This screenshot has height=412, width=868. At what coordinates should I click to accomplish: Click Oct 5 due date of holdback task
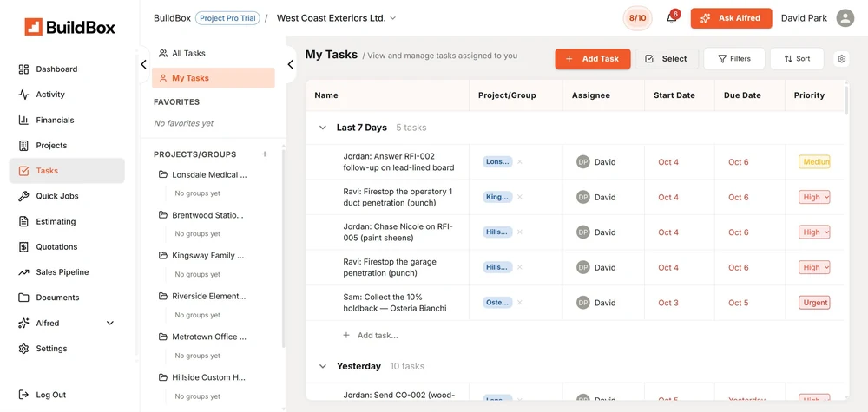(739, 303)
